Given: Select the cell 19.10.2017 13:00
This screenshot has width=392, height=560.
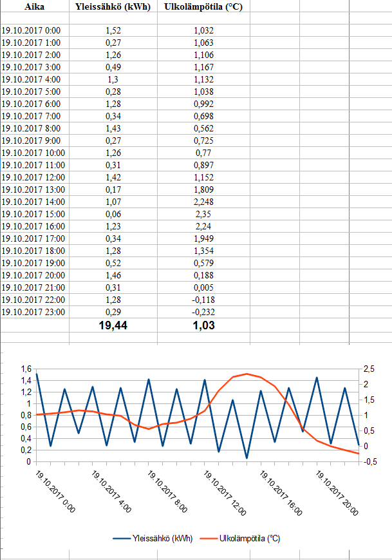Looking at the screenshot, I should [x=35, y=189].
